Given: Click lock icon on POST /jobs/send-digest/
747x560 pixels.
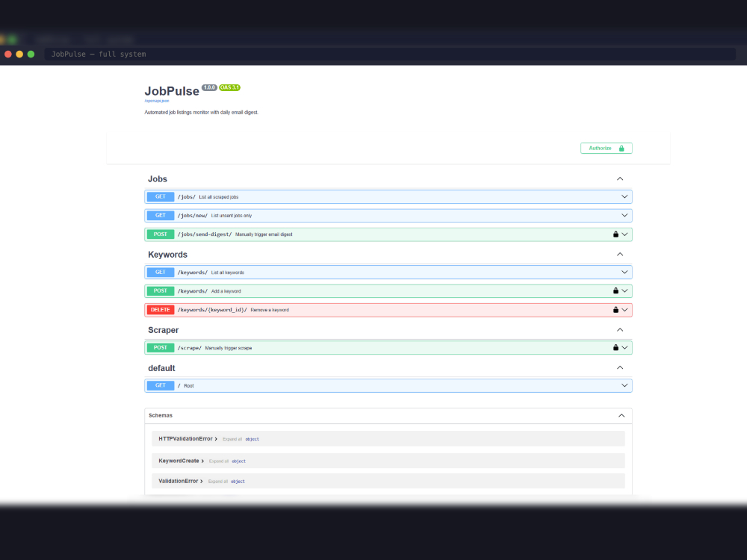Looking at the screenshot, I should (x=616, y=234).
